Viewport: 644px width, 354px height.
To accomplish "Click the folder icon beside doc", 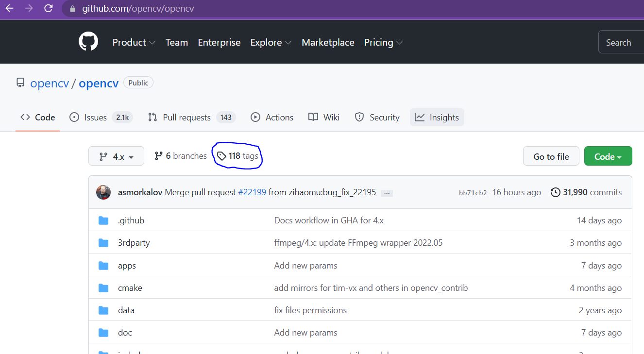I will click(103, 333).
